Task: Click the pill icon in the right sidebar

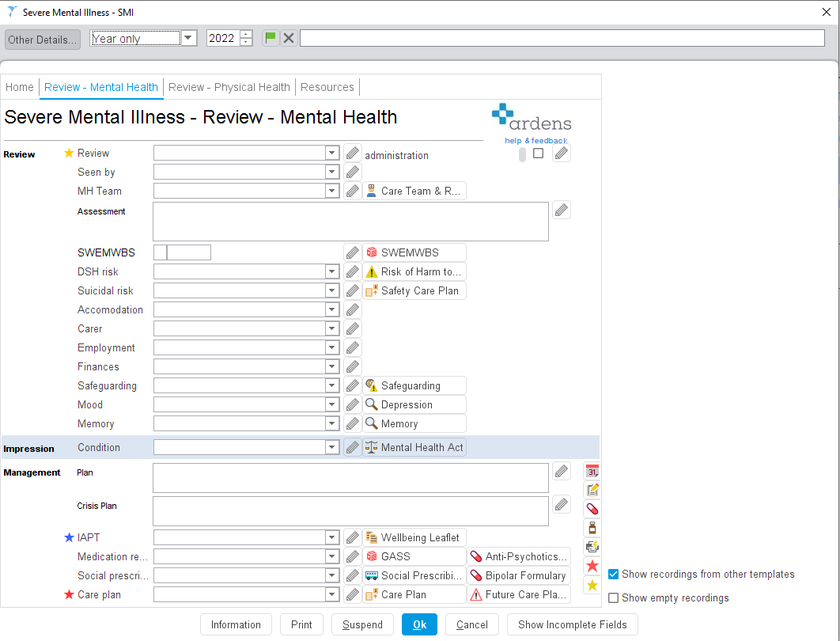Action: [592, 509]
